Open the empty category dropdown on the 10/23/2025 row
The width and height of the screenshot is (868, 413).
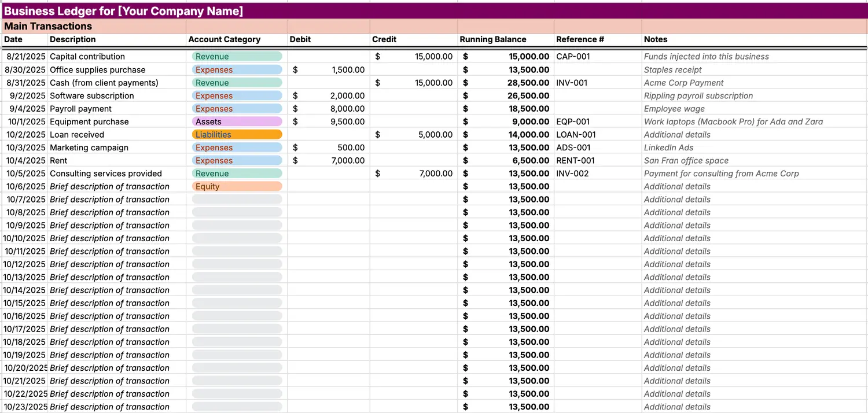pos(237,407)
